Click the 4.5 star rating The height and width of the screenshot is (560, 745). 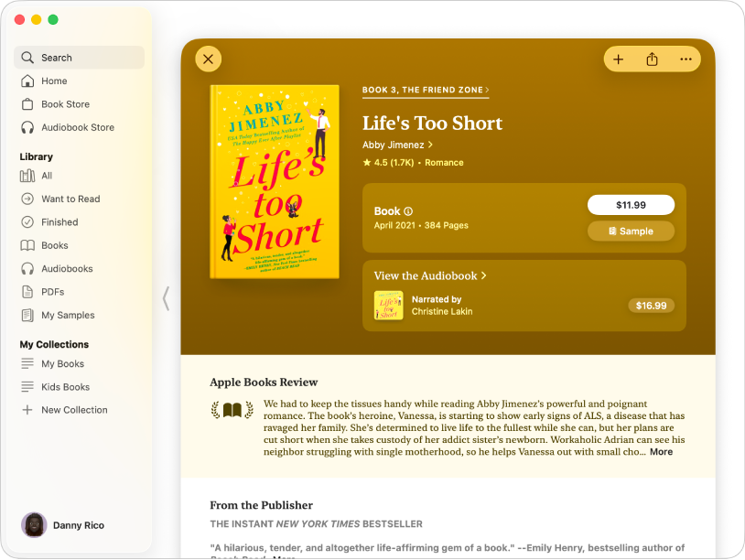388,163
